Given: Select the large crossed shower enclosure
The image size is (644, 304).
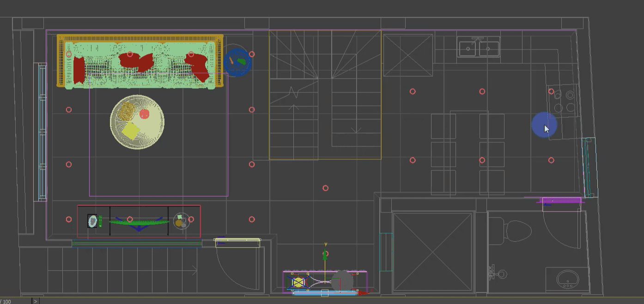Looking at the screenshot, I should (433, 252).
